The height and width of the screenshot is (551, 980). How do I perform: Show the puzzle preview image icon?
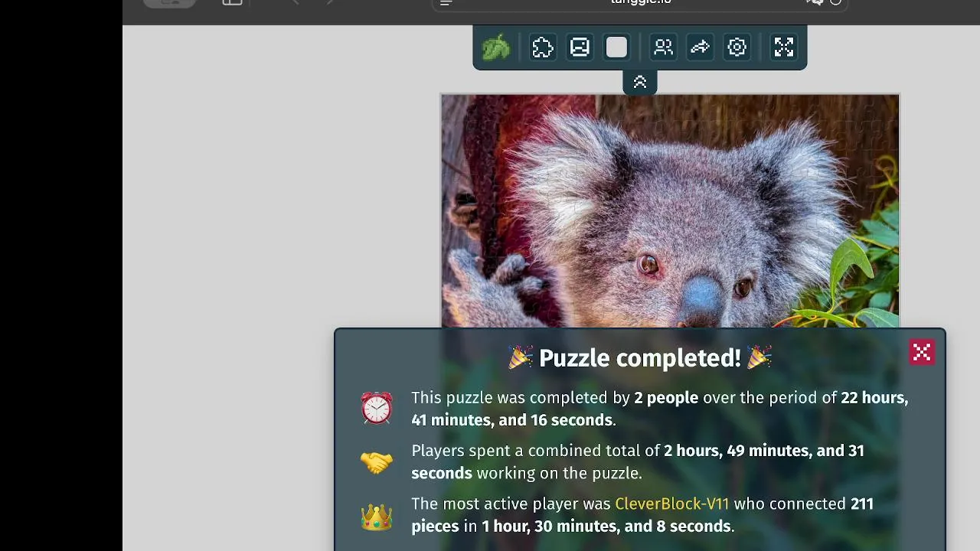click(580, 47)
